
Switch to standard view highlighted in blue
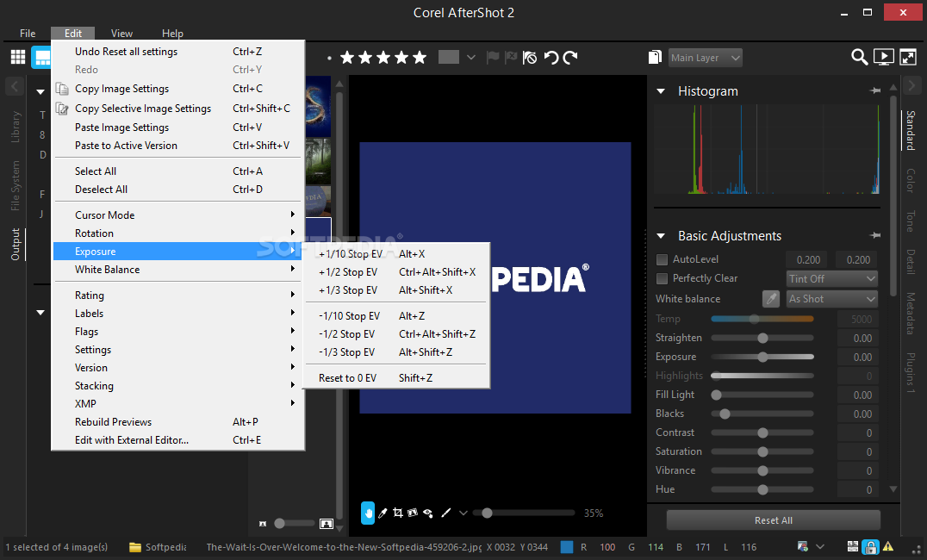41,57
